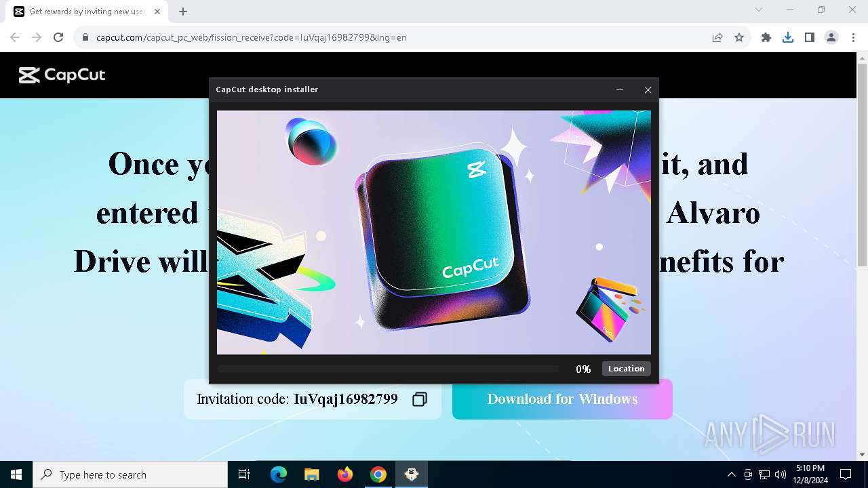Click the installer 0% progress text
The width and height of the screenshot is (868, 488).
tap(583, 369)
